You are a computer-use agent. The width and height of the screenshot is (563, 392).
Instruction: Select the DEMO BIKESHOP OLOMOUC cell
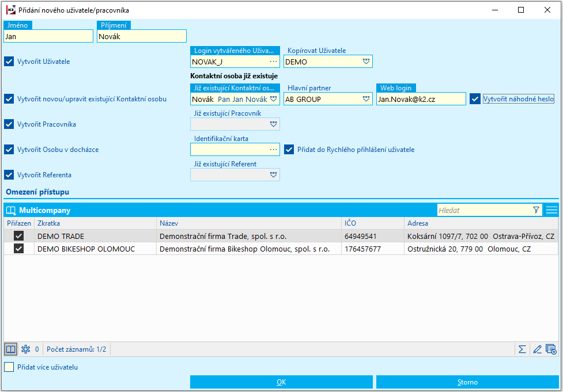95,249
